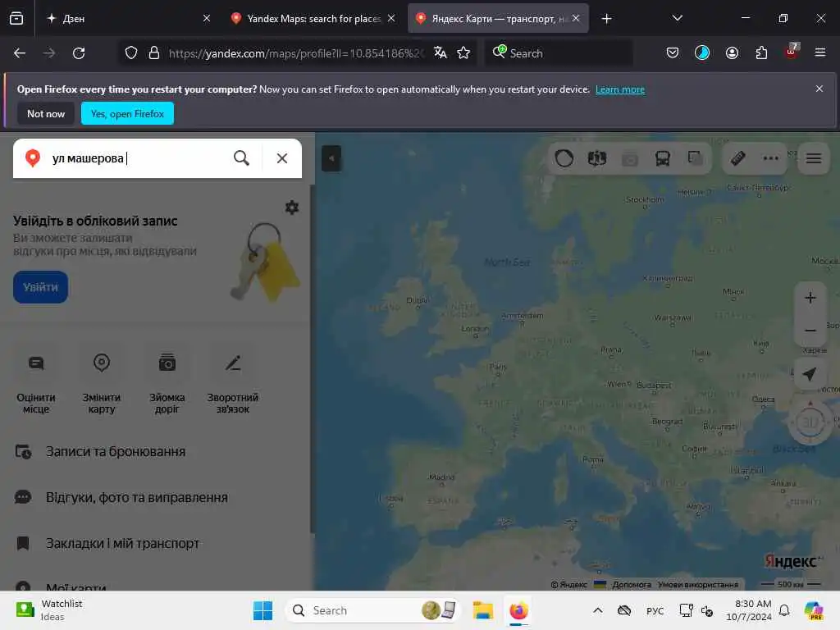Click the left panel scrollbar
840x630 pixels.
[312, 359]
